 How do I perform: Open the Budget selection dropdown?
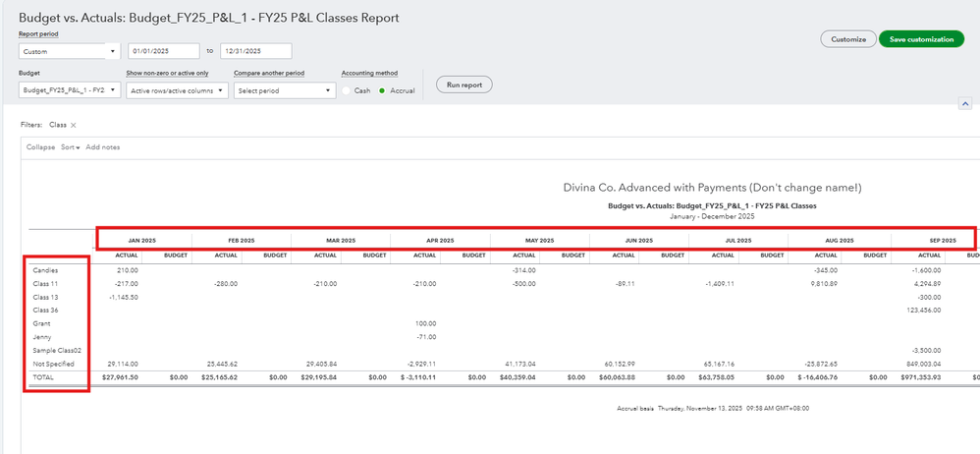pyautogui.click(x=69, y=90)
